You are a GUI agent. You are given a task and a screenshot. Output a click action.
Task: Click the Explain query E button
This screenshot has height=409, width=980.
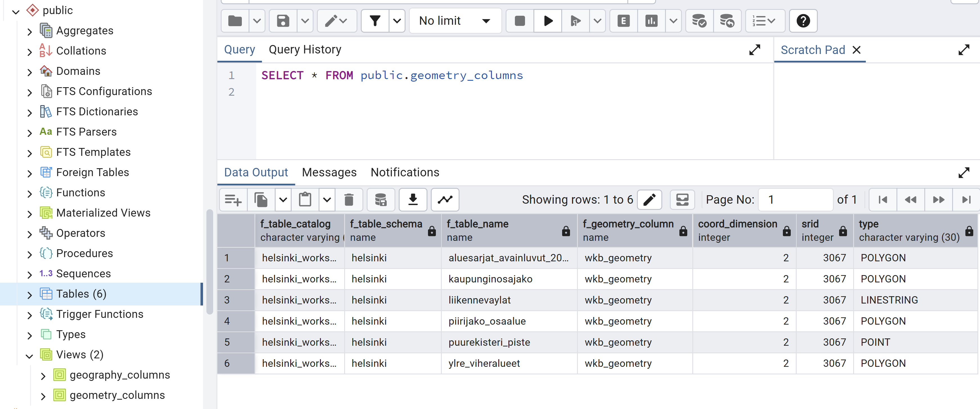click(x=623, y=21)
